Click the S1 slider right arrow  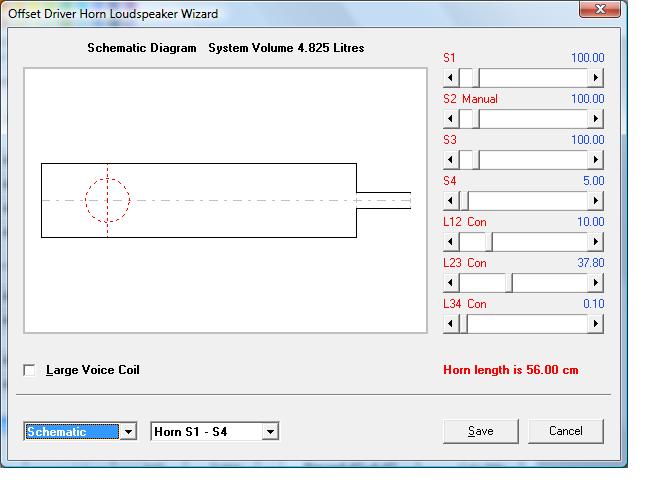596,78
